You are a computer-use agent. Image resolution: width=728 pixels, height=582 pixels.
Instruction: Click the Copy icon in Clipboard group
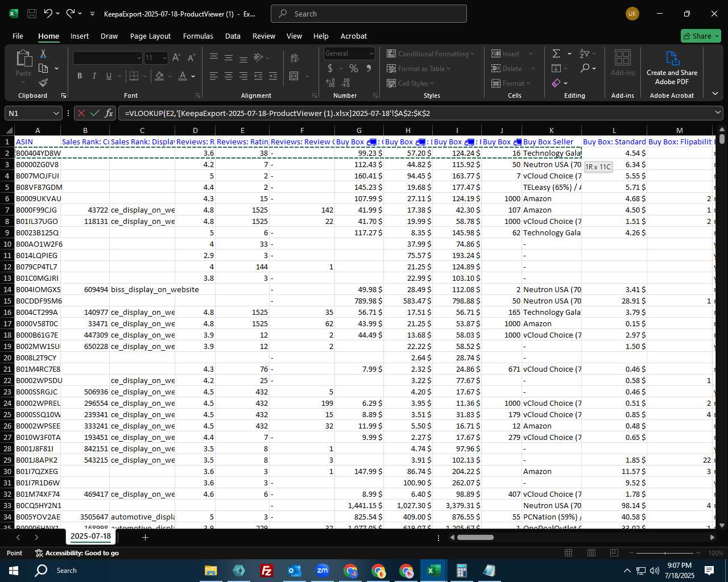[x=43, y=68]
